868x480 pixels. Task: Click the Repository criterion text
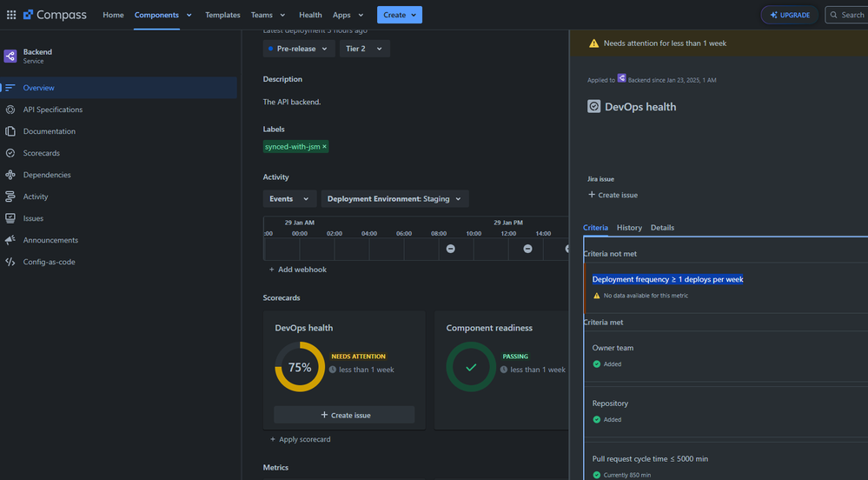pyautogui.click(x=610, y=403)
